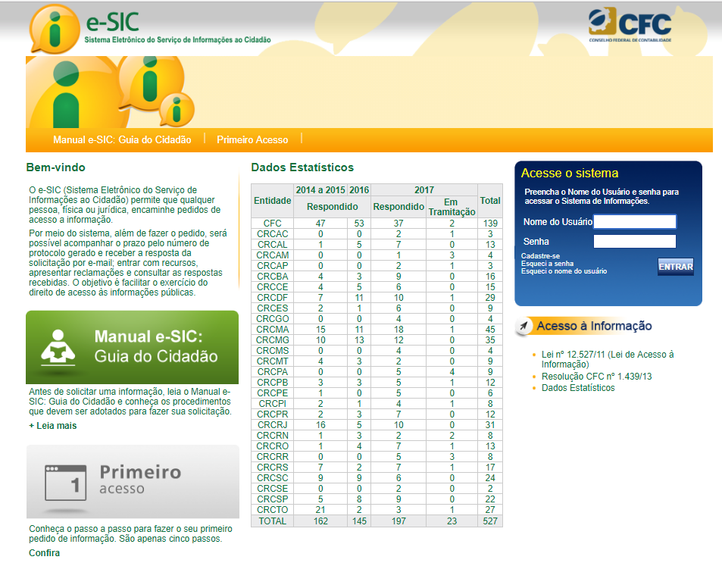Select the CRCSP entity cell

[273, 499]
